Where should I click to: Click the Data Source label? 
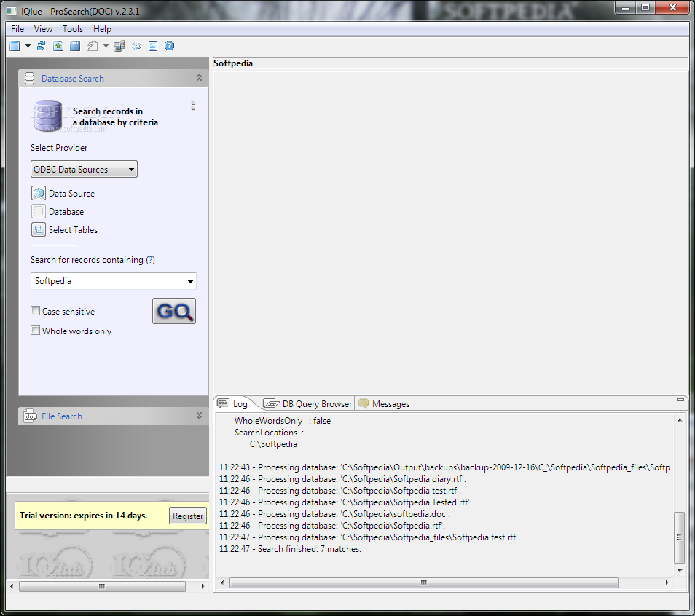[x=72, y=193]
